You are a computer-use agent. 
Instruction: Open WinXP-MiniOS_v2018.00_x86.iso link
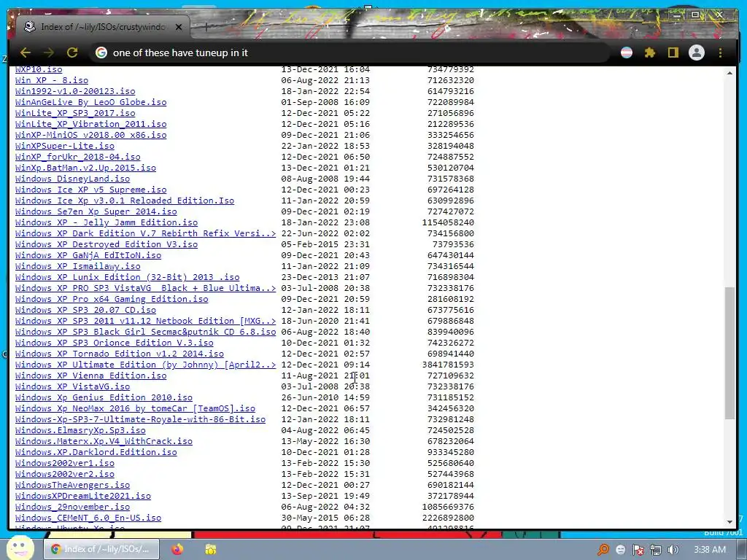coord(90,135)
